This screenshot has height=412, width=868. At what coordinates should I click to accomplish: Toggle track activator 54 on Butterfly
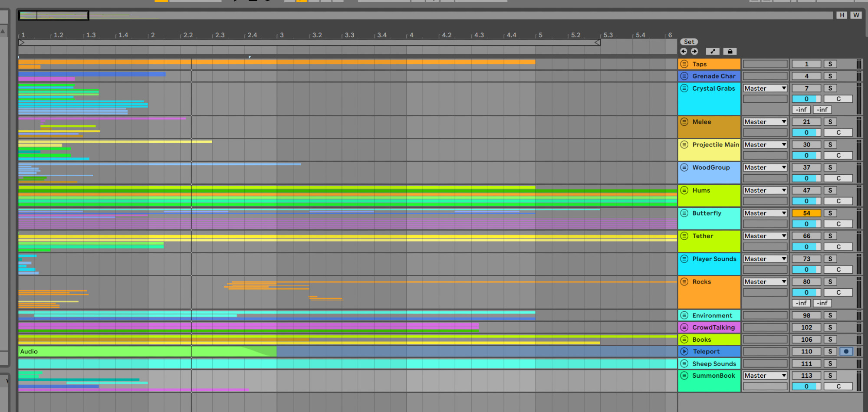pyautogui.click(x=806, y=213)
